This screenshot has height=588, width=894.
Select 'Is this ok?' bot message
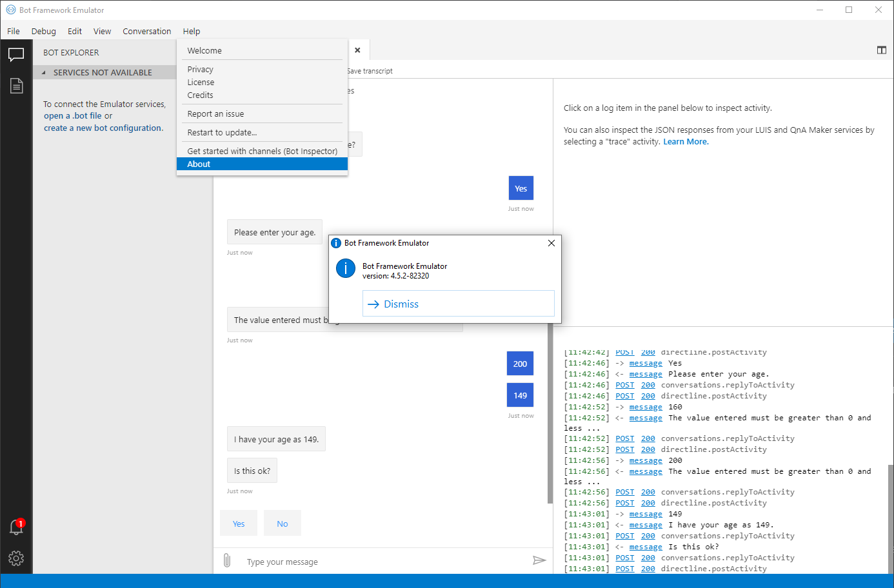point(252,471)
